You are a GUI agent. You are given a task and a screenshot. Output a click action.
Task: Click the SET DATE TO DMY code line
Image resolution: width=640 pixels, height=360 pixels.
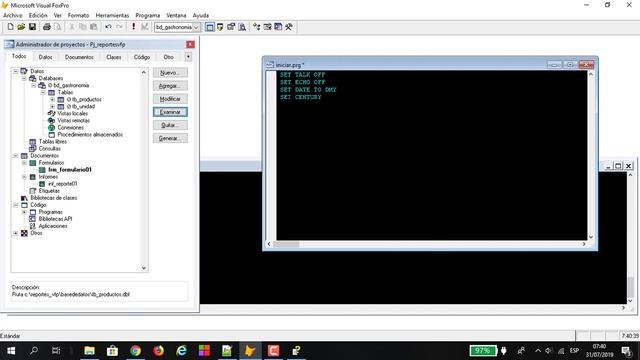pos(308,90)
